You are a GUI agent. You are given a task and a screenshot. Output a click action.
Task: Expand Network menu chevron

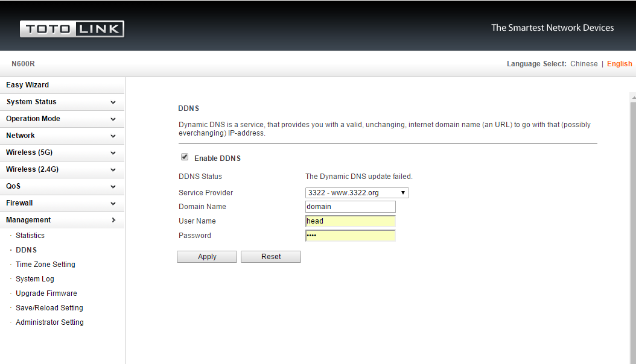coord(113,136)
